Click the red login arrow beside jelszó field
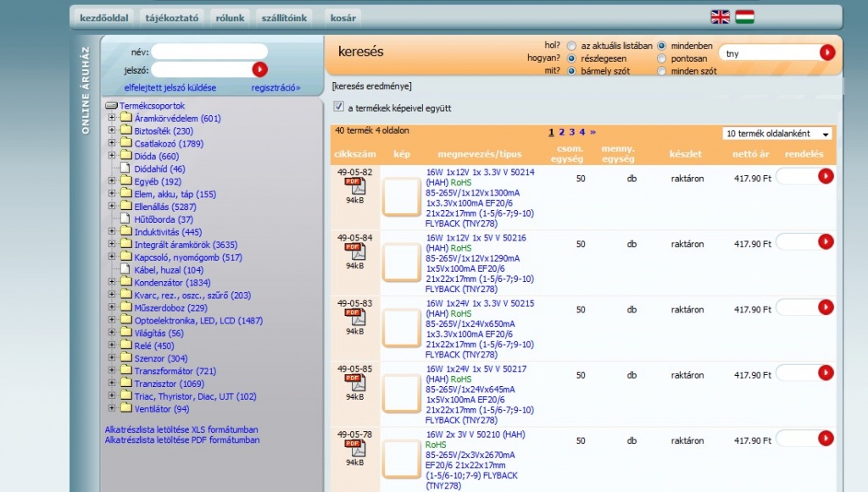This screenshot has width=868, height=492. click(259, 69)
